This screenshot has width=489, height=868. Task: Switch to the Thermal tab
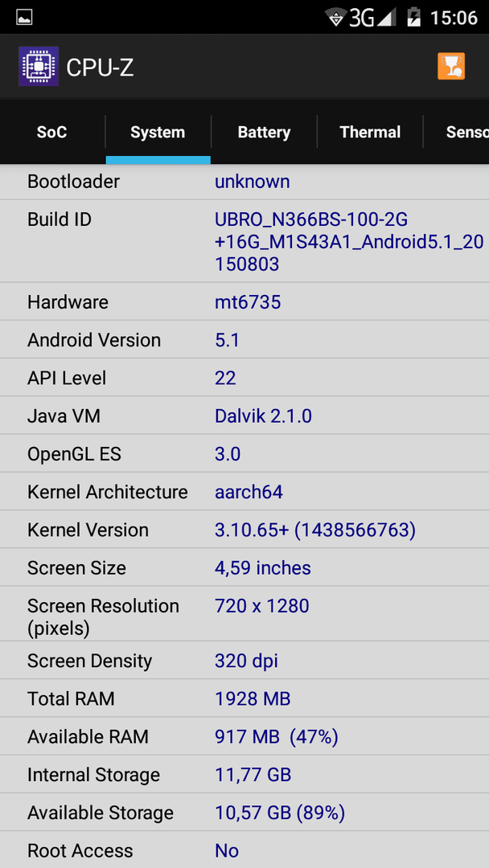point(370,133)
